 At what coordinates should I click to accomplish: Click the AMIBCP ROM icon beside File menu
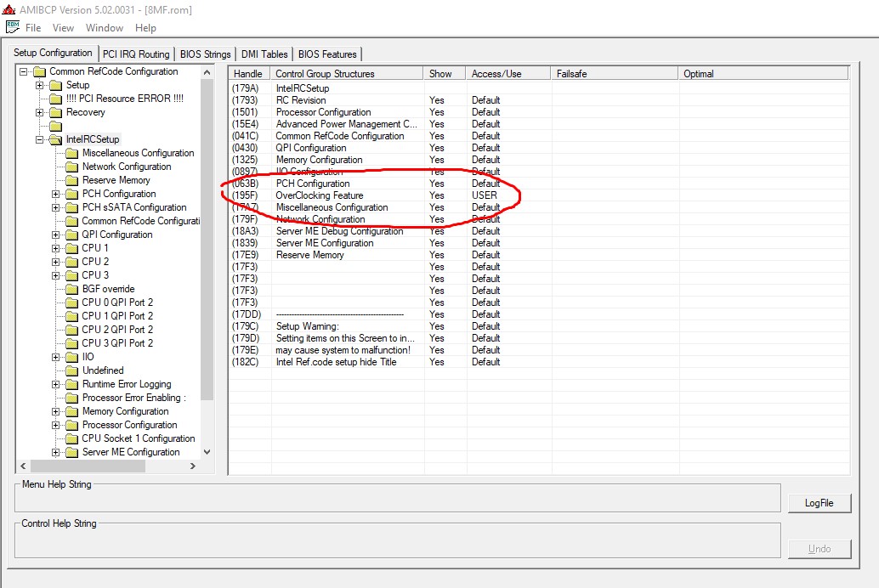click(x=13, y=27)
